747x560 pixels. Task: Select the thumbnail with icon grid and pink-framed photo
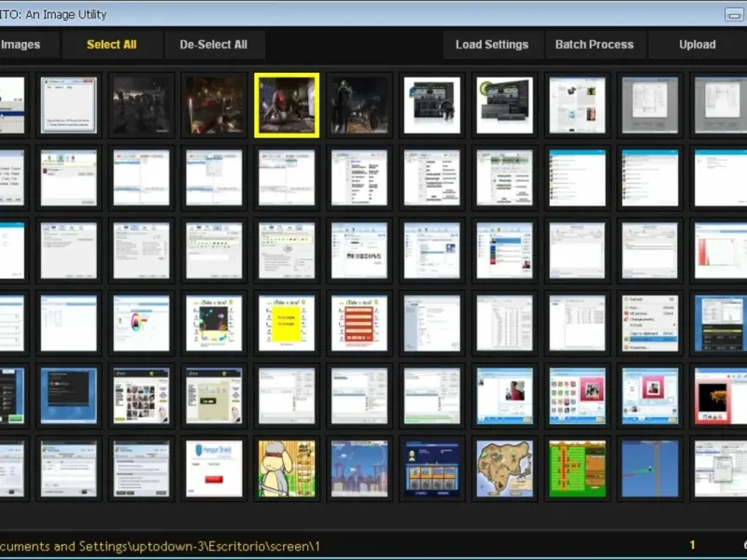click(x=577, y=396)
